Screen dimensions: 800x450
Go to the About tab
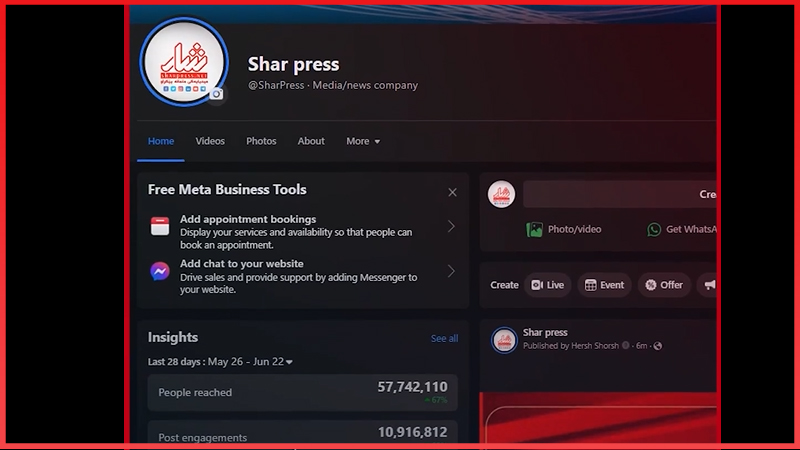[311, 141]
